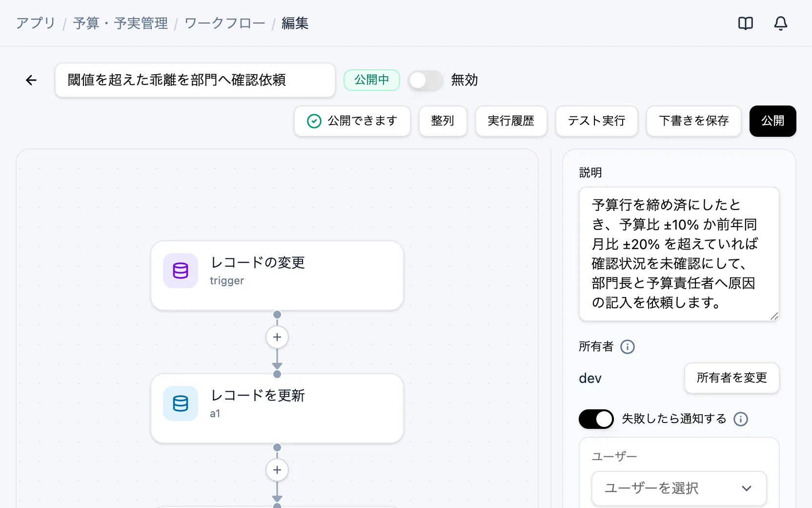Click the 編集 breadcrumb text
The image size is (812, 508).
[295, 23]
